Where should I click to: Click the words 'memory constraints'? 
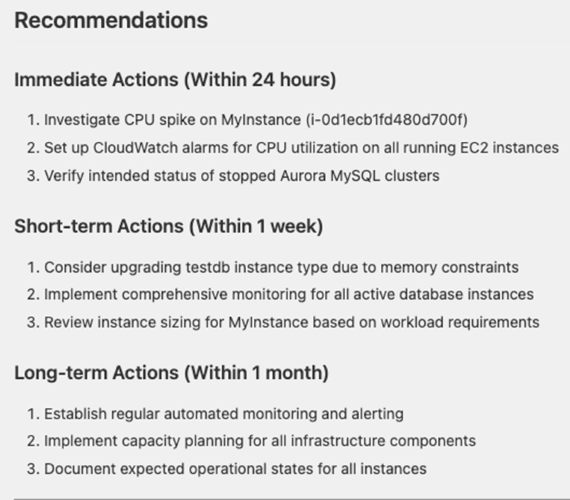(449, 267)
